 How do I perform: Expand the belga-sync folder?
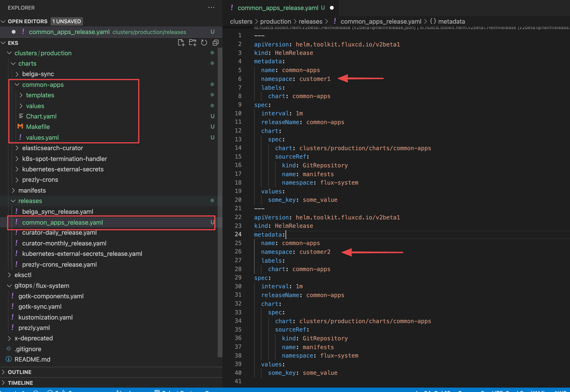(x=38, y=74)
